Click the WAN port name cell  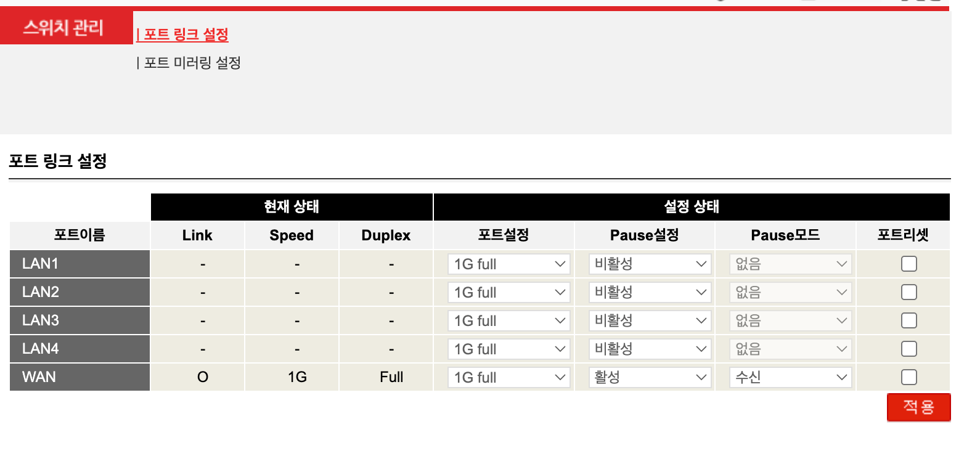click(x=80, y=377)
